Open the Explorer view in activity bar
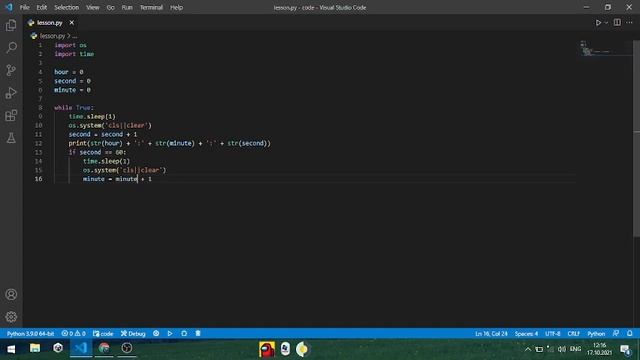The image size is (640, 360). (11, 25)
